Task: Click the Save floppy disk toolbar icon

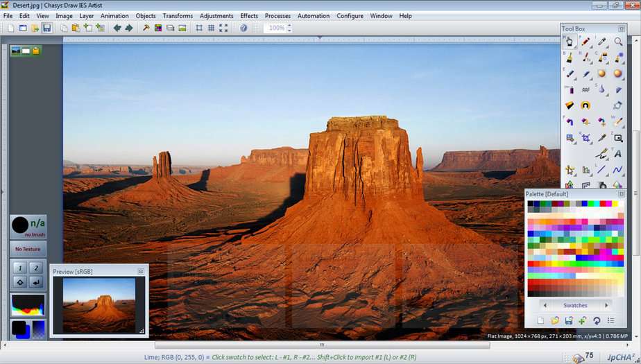Action: pos(47,28)
